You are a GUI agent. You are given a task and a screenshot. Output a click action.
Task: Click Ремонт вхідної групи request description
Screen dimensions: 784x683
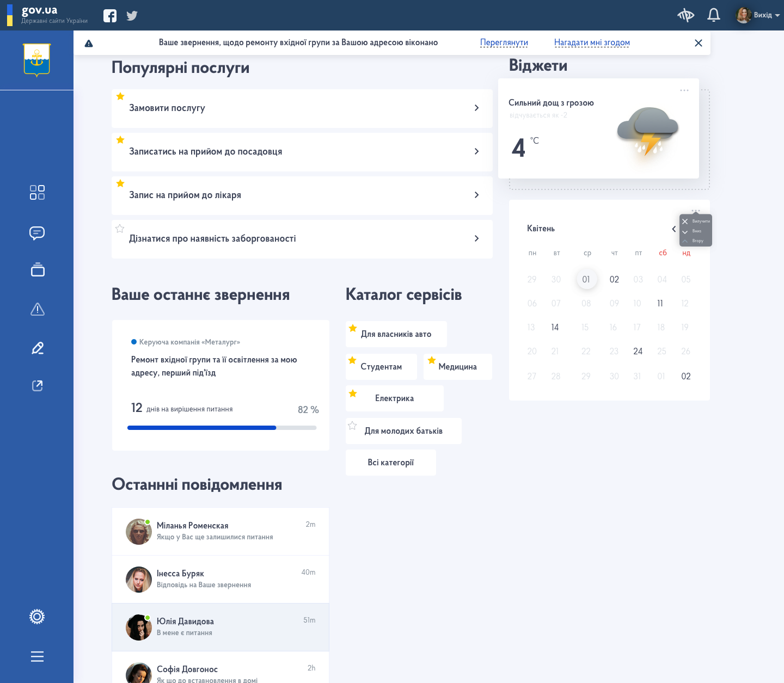[214, 366]
